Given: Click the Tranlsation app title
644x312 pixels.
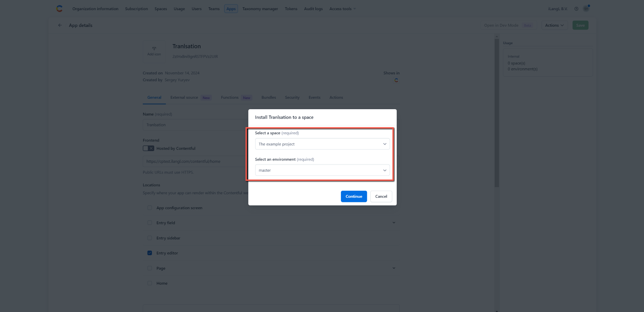Looking at the screenshot, I should click(x=186, y=46).
